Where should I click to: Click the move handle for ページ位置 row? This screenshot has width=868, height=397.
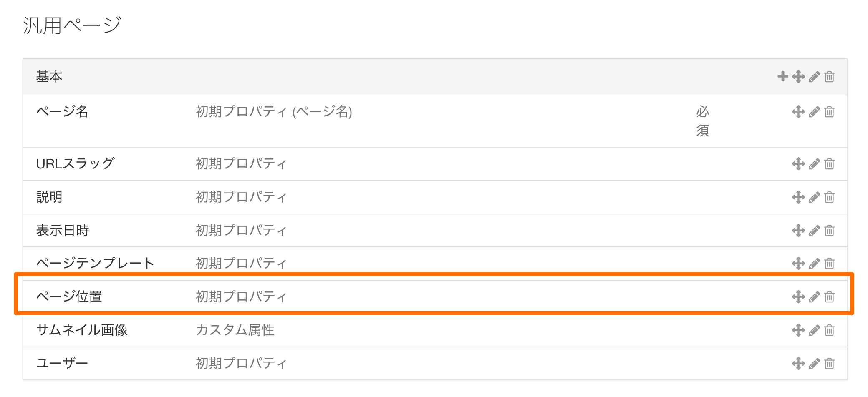point(798,297)
